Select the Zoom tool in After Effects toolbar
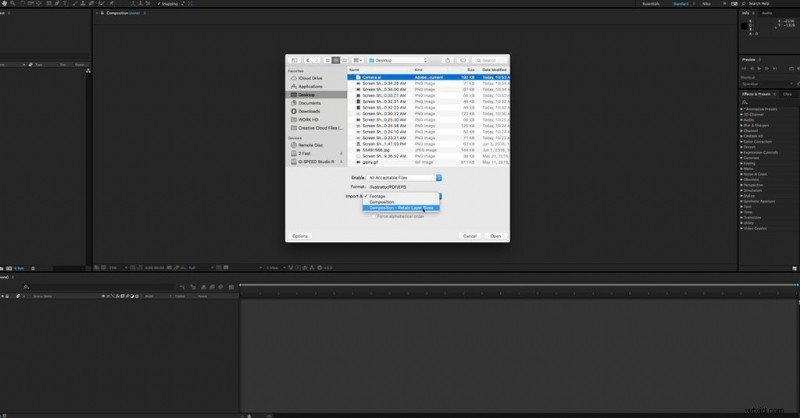Viewport: 800px width, 418px height. click(x=12, y=4)
